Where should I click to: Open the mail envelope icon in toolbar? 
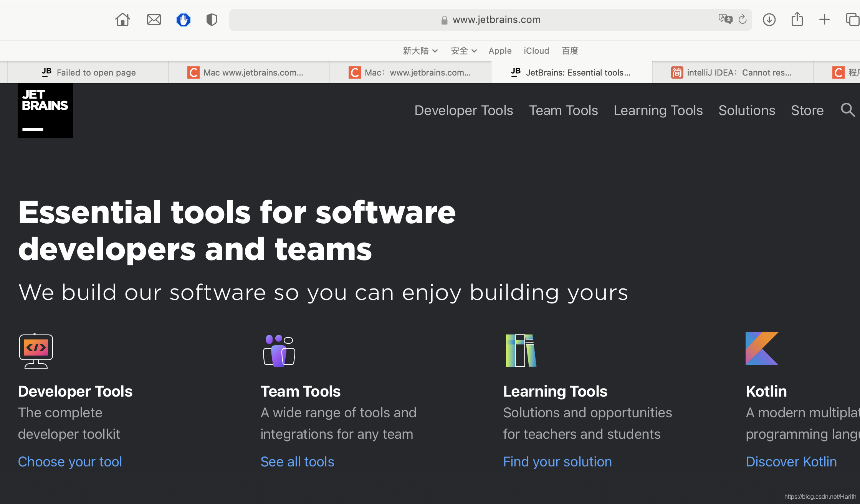[154, 20]
